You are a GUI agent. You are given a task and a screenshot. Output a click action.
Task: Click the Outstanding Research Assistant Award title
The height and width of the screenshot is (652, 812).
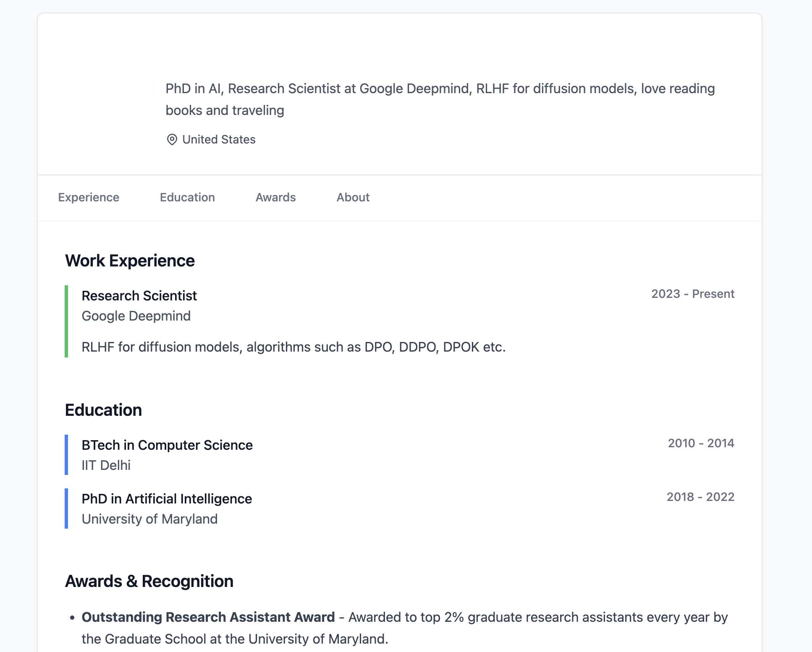tap(208, 617)
